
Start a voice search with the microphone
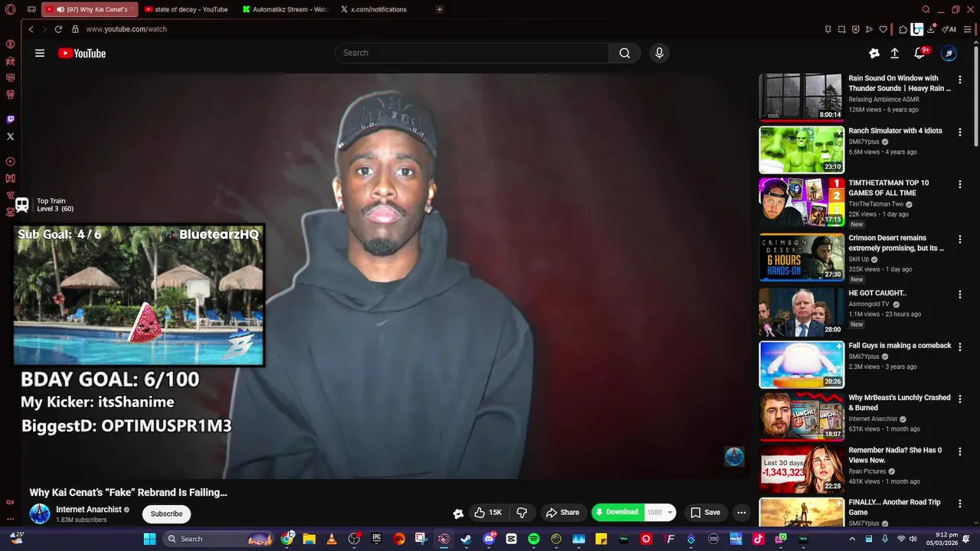pos(659,53)
